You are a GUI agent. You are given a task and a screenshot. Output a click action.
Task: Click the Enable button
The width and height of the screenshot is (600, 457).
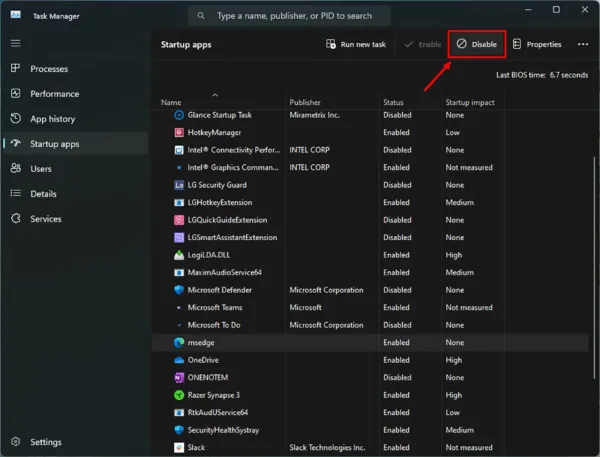[x=422, y=44]
